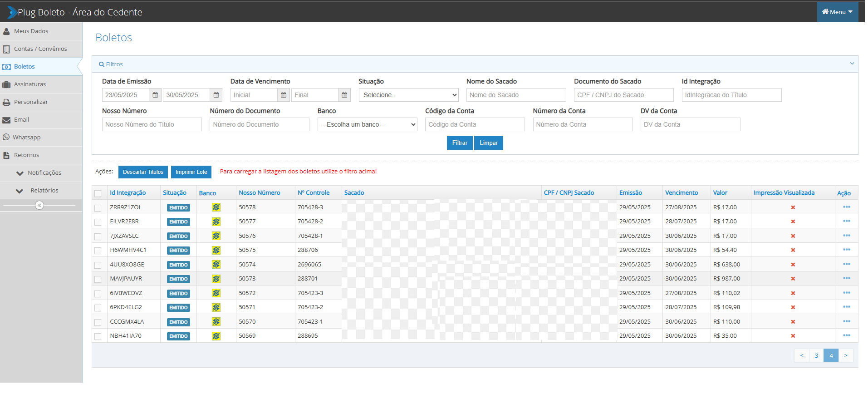The image size is (868, 394).
Task: Click bank icon in row MAVJPAUYR
Action: pyautogui.click(x=216, y=279)
